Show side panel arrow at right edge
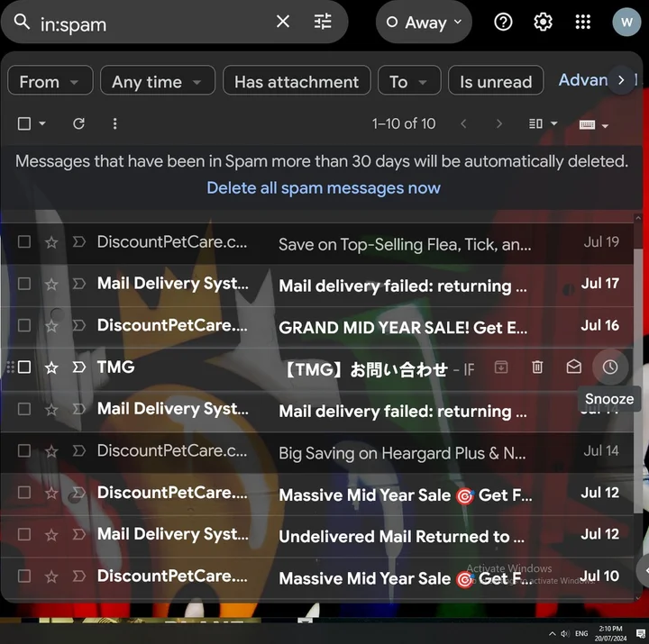 pos(644,571)
